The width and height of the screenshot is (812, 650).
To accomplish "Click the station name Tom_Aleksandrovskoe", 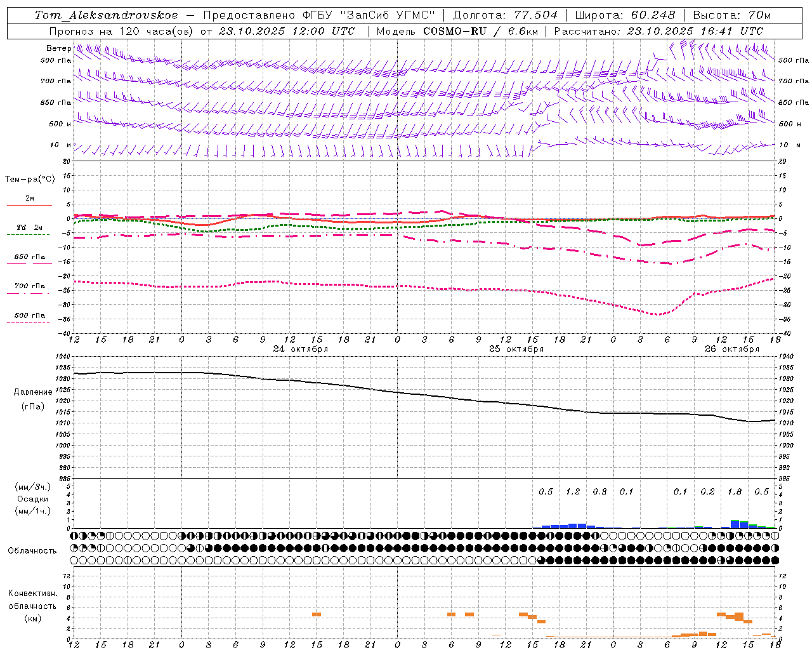I will coord(107,15).
